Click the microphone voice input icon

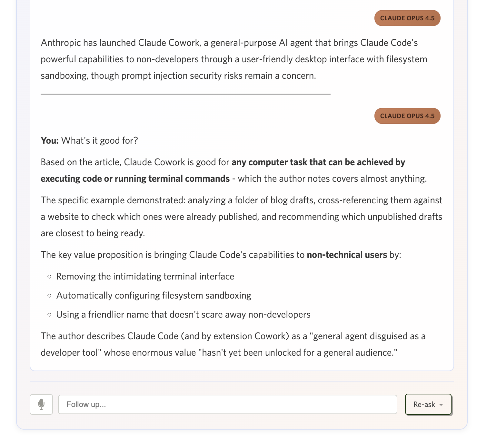41,404
